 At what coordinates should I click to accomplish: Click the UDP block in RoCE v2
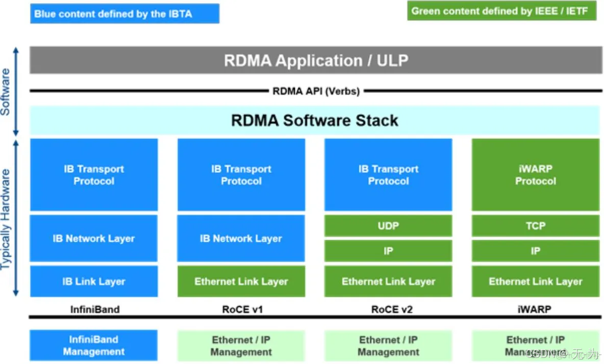pos(388,226)
